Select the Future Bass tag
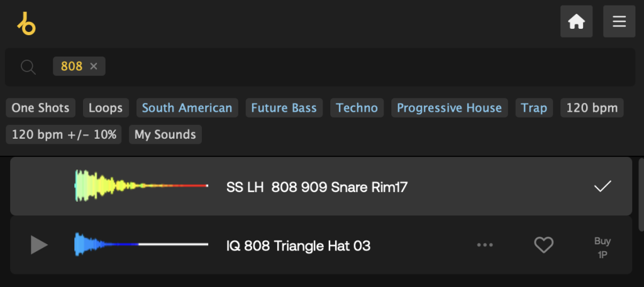This screenshot has height=287, width=644. 284,108
